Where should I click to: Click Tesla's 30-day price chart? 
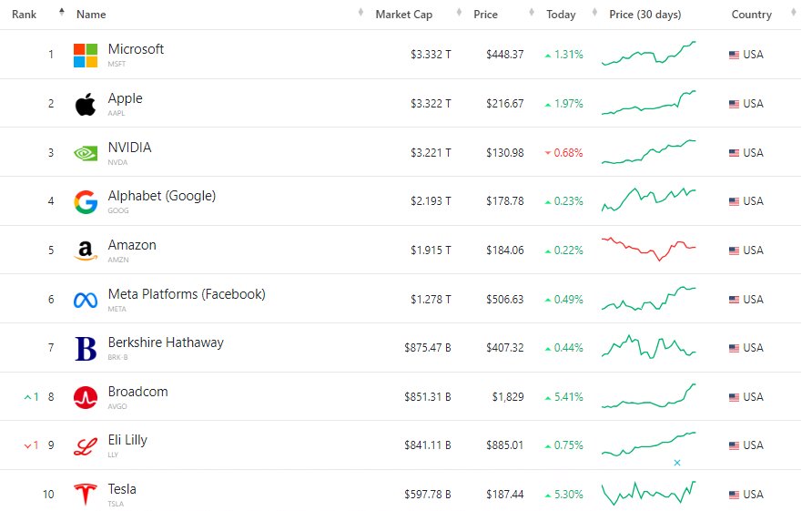pyautogui.click(x=648, y=493)
